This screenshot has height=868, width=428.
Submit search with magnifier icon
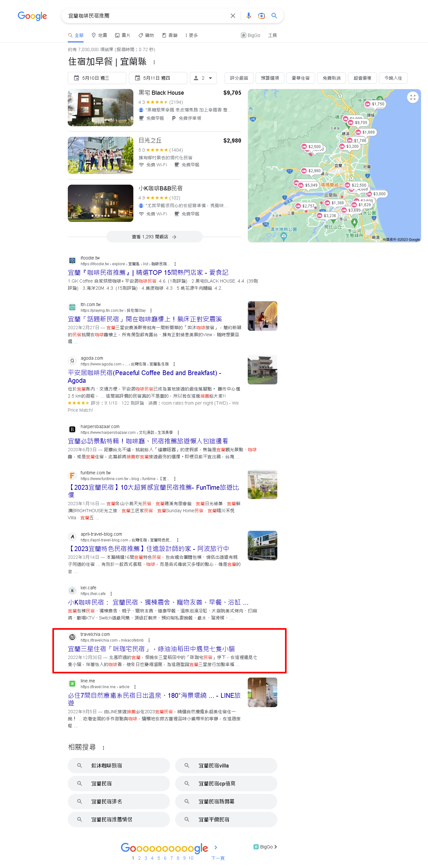(274, 16)
